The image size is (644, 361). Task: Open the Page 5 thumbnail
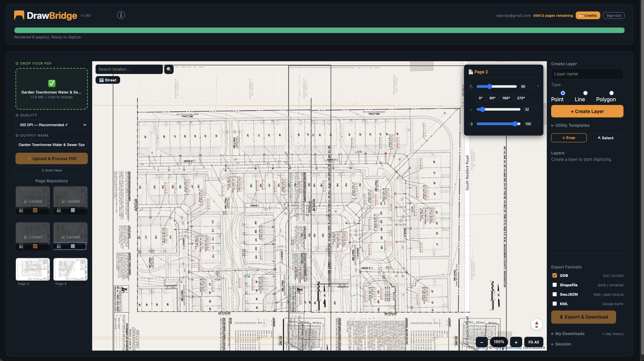click(33, 269)
